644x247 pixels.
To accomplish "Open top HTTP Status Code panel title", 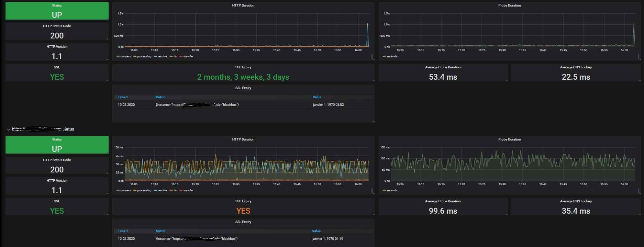I will 57,26.
